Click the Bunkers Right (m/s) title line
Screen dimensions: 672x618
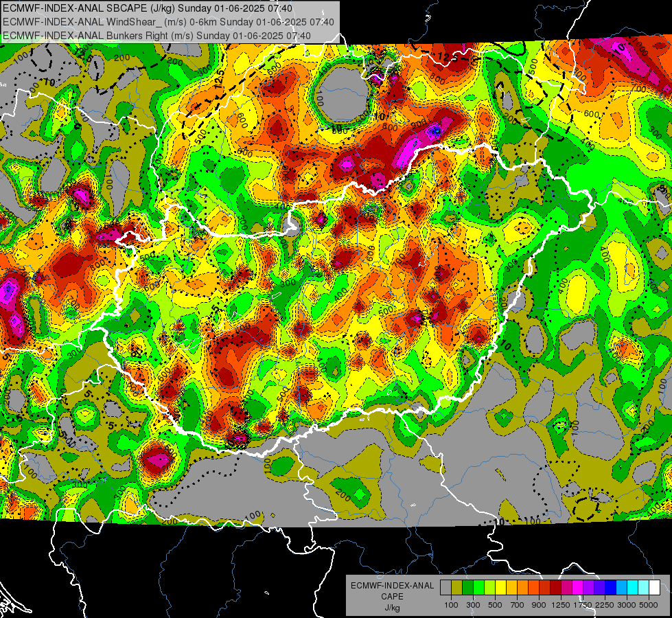coord(157,36)
